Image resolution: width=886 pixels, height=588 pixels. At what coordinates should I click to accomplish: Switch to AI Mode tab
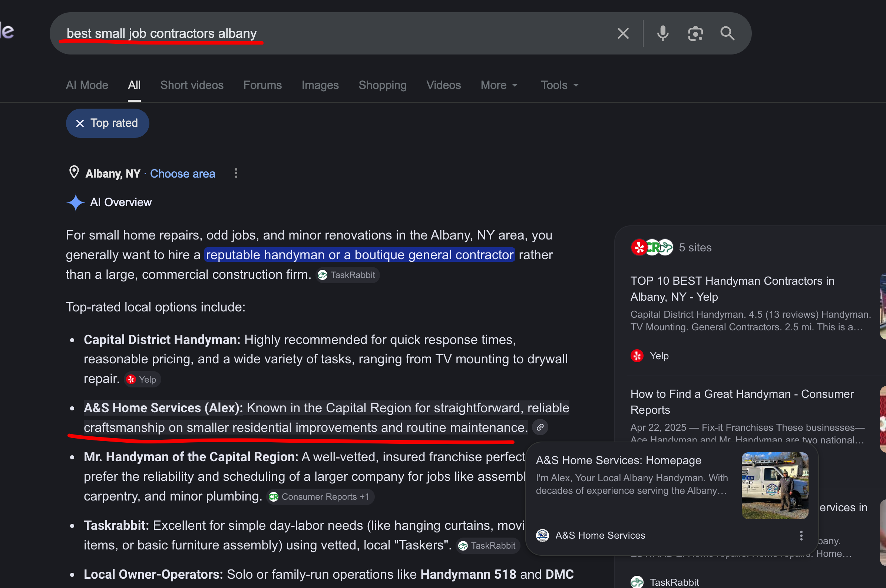(x=87, y=85)
